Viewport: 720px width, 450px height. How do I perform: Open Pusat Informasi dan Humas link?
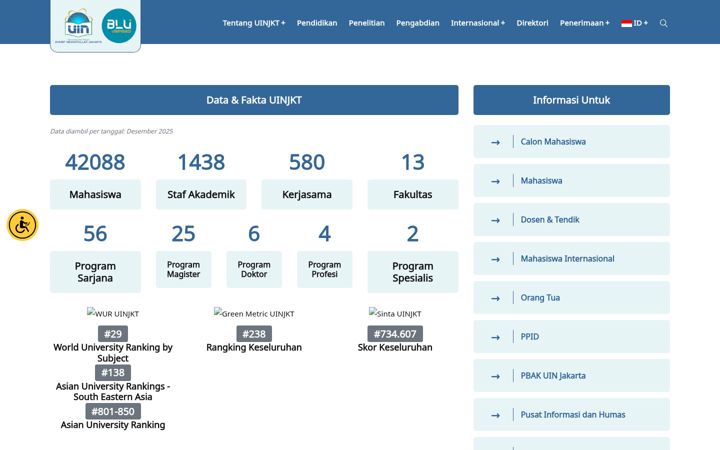(573, 415)
